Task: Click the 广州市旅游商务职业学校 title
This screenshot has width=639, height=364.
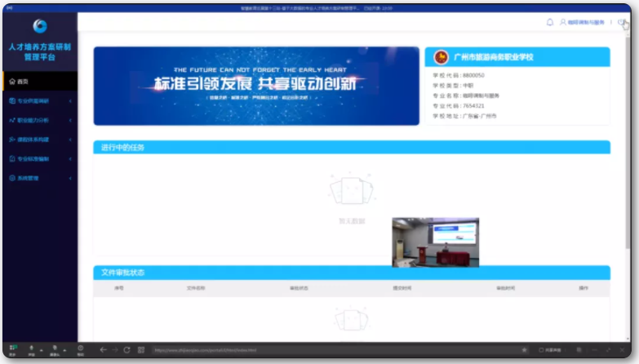Action: (x=494, y=57)
